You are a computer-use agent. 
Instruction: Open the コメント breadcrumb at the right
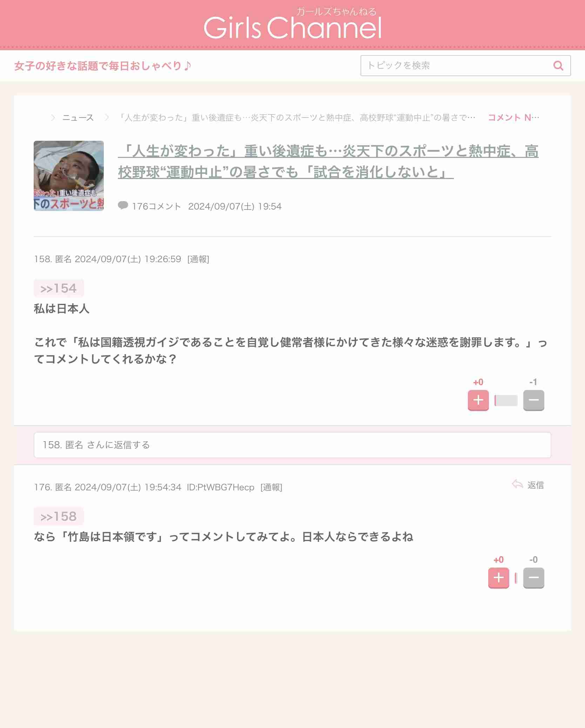[x=513, y=118]
